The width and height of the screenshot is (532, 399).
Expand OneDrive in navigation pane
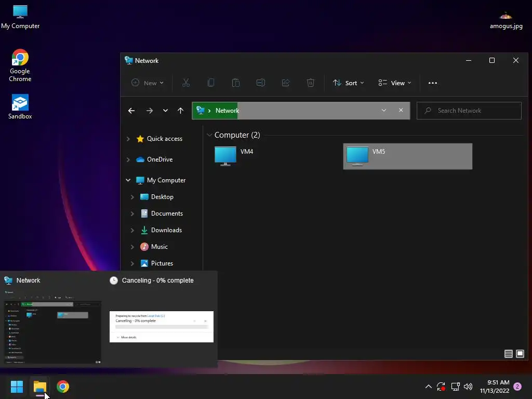[128, 159]
